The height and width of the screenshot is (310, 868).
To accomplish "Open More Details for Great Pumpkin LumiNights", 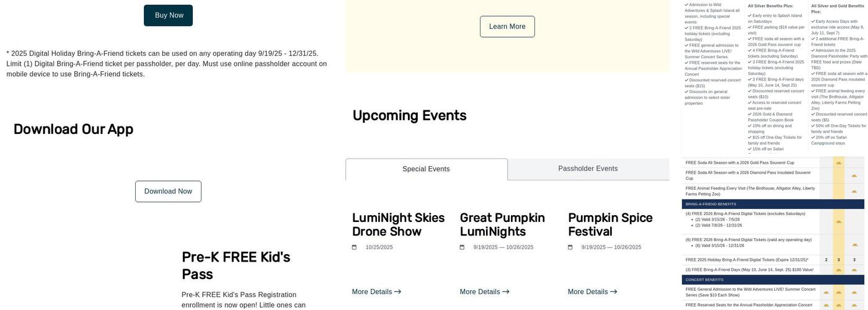I will pos(480,292).
